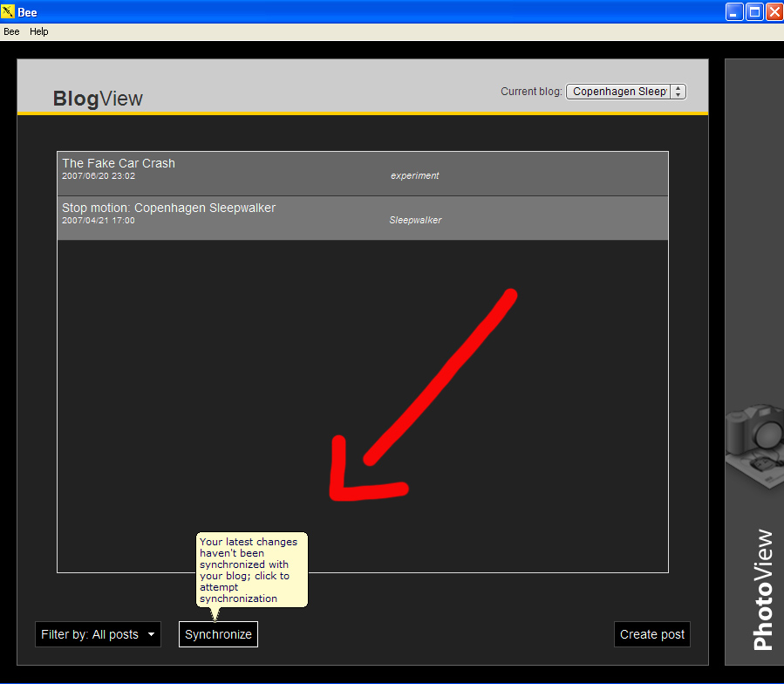This screenshot has width=784, height=684.
Task: Close the Bee window
Action: (x=774, y=11)
